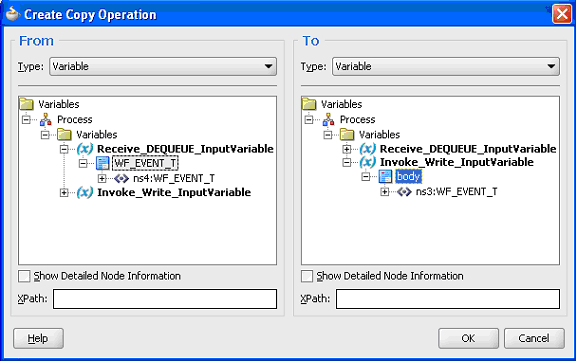This screenshot has width=576, height=361.
Task: Collapse Invoke_Write_InputVariable in To tree
Action: [x=347, y=162]
